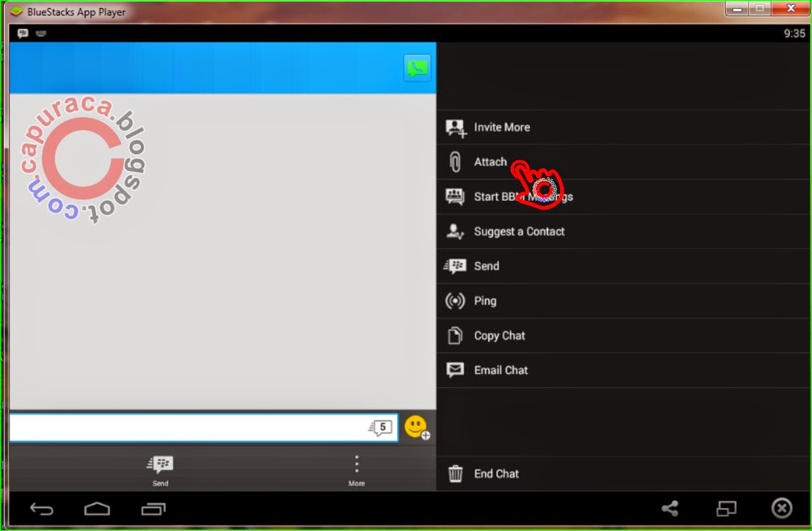This screenshot has width=812, height=531.
Task: Toggle BlueStacks full screen icon
Action: (726, 509)
